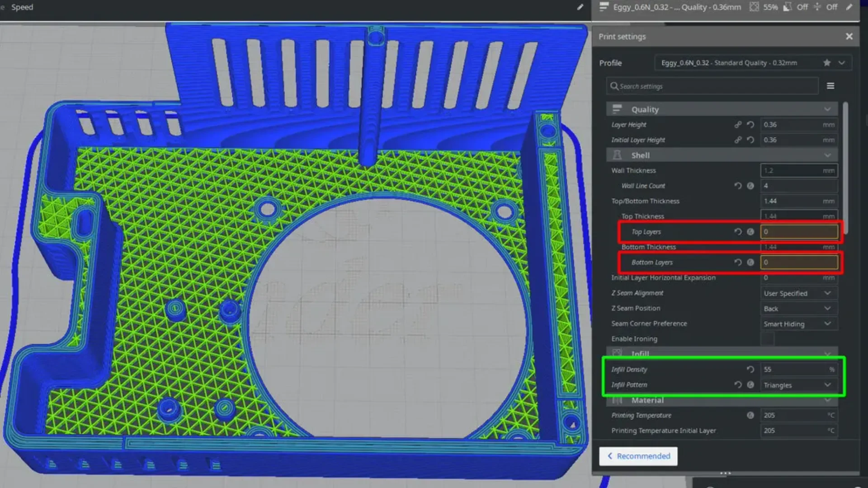Switch back to Recommended settings

[x=638, y=456]
